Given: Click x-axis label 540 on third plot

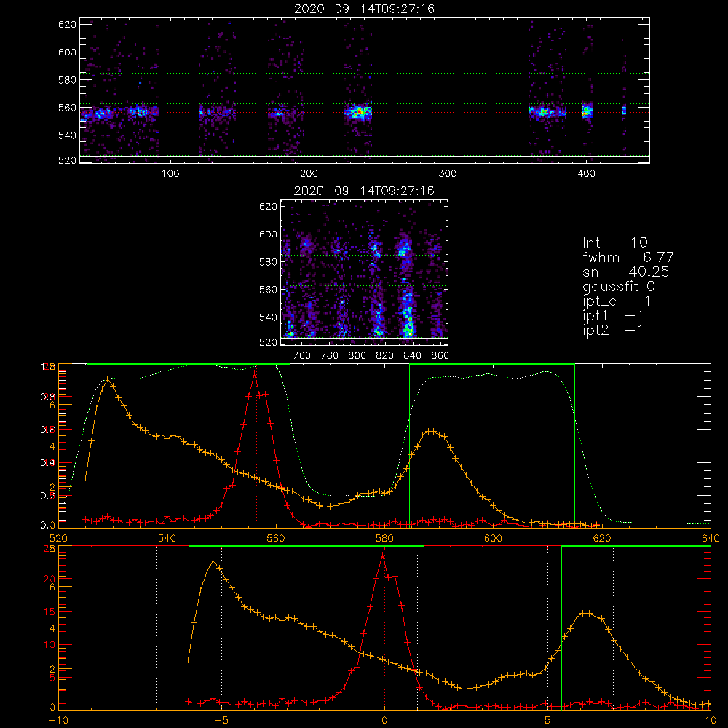Looking at the screenshot, I should (x=167, y=538).
